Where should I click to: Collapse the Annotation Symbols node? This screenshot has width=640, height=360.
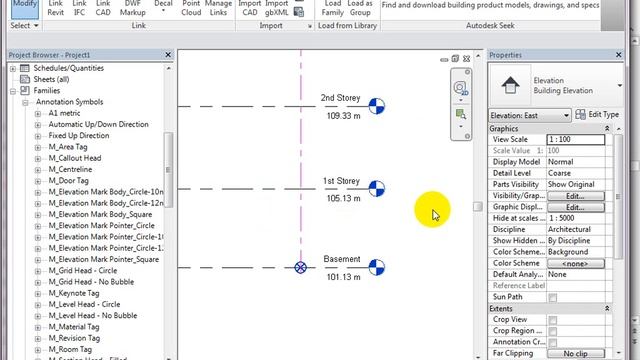tap(25, 102)
